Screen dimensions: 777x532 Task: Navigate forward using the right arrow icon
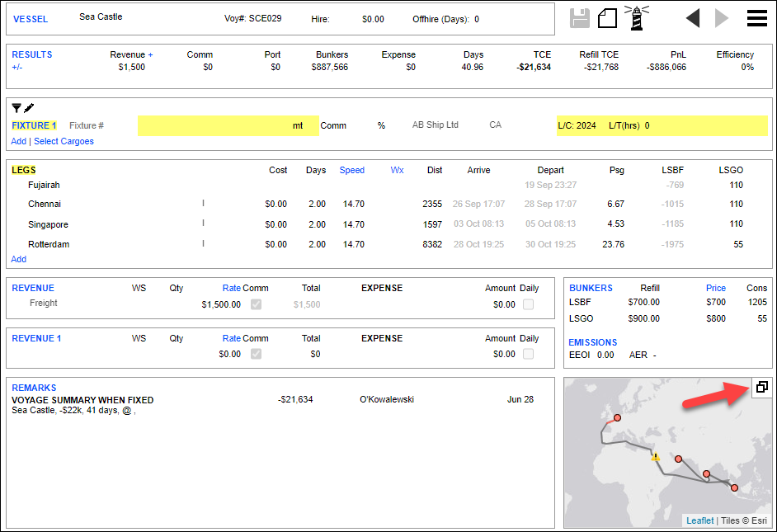[721, 17]
